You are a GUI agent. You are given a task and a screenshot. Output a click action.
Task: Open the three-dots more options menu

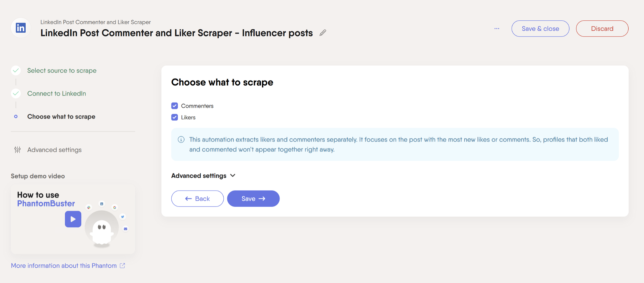pos(497,29)
